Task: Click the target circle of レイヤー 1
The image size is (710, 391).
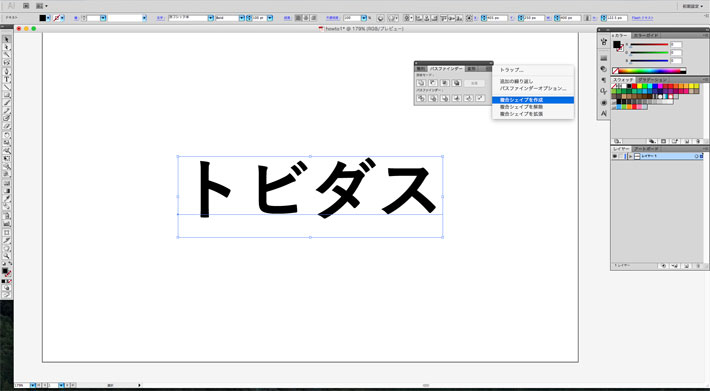Action: pos(696,156)
